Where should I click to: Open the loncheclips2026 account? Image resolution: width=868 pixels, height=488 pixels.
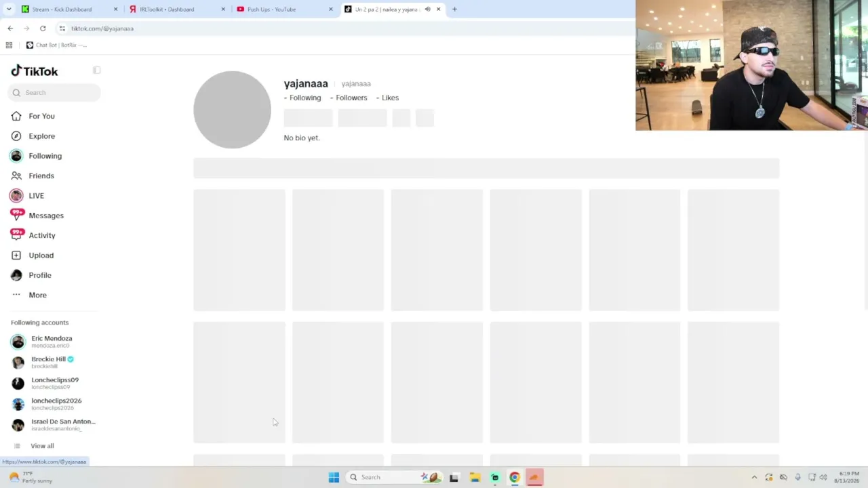[52, 404]
